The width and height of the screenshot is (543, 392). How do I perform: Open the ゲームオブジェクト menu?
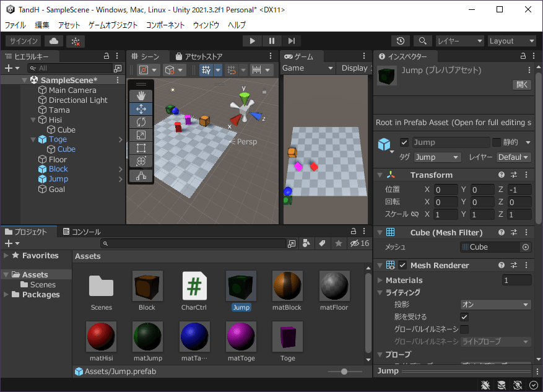coord(113,25)
